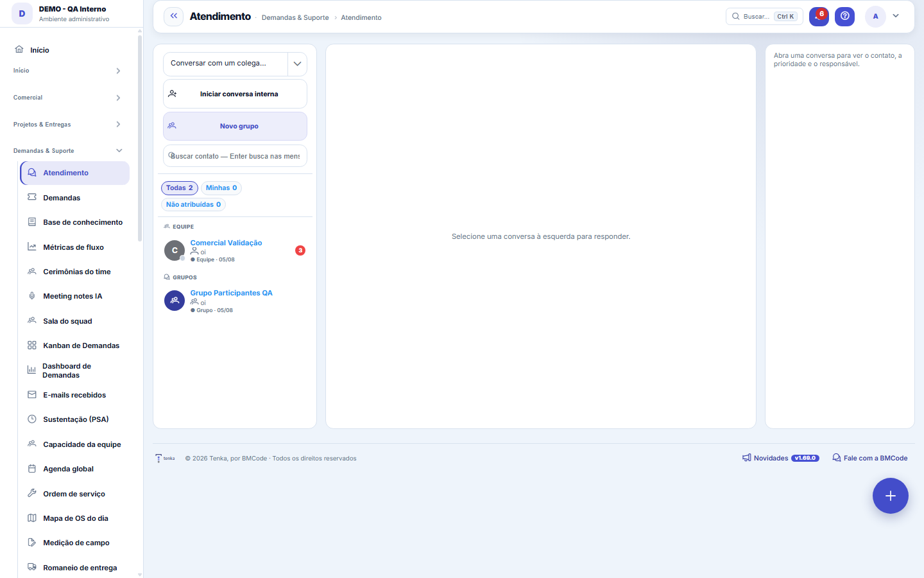924x578 pixels.
Task: Open notifications bell with 6 badge
Action: pos(819,16)
